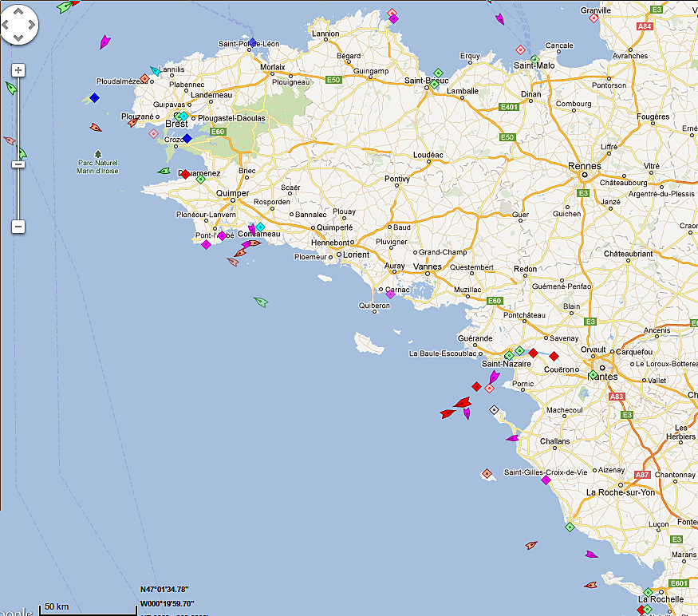The image size is (698, 616).
Task: Click the Saint-Malo city label
Action: [534, 65]
